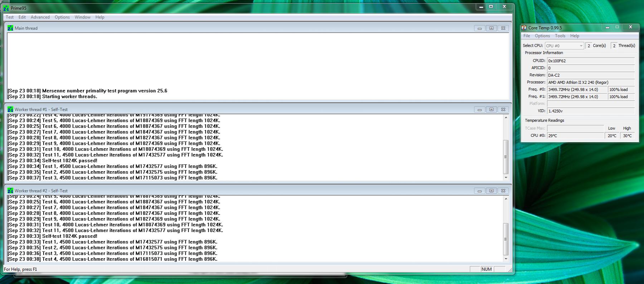Minimize the Prime95 main window
The width and height of the screenshot is (644, 284).
(x=481, y=7)
